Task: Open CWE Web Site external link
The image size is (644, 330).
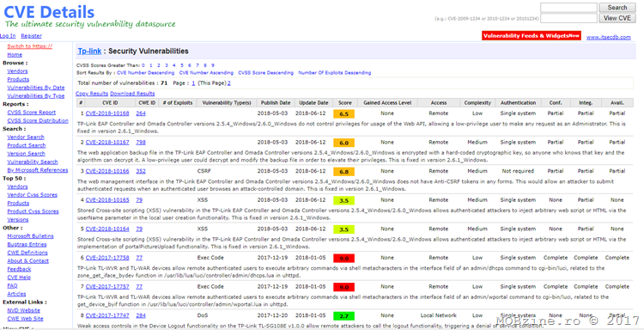Action: click(x=25, y=319)
